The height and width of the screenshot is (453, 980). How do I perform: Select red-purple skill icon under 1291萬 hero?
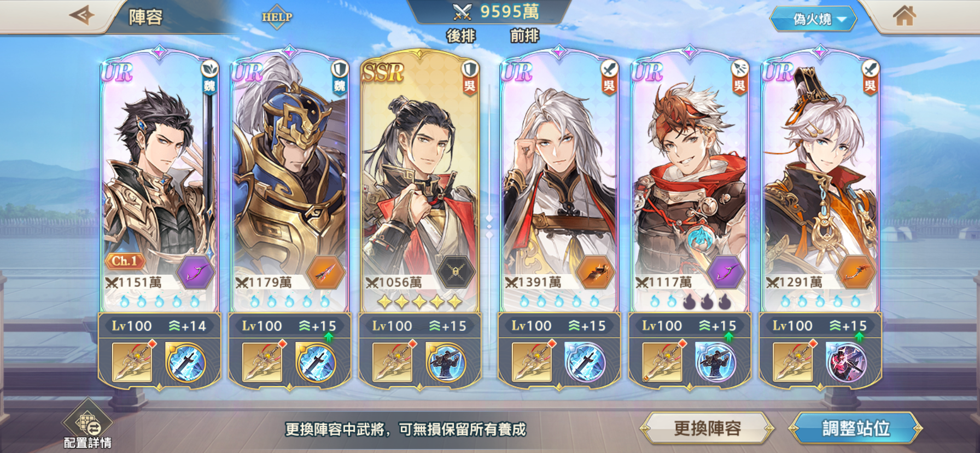(x=846, y=363)
